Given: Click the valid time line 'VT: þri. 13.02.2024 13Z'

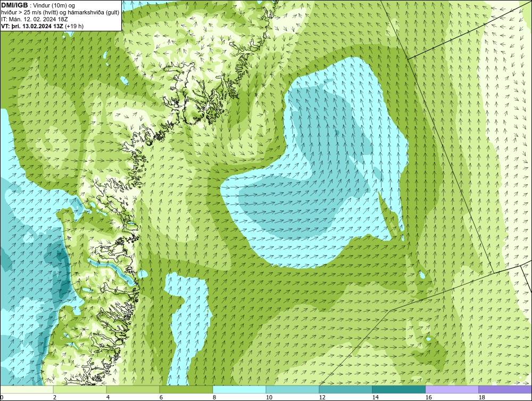Looking at the screenshot, I should pyautogui.click(x=32, y=26).
